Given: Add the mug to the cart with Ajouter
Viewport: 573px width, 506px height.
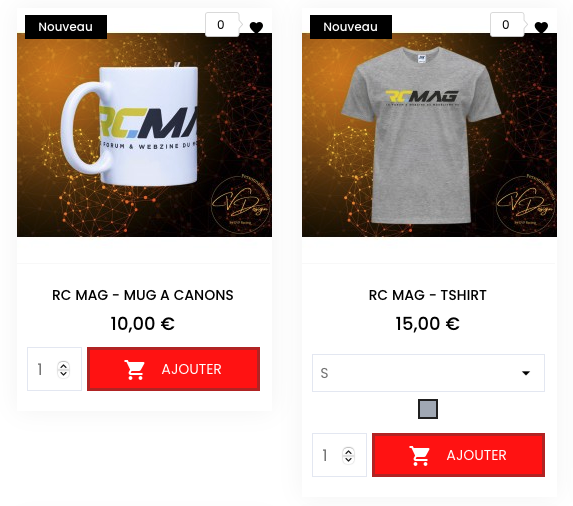Looking at the screenshot, I should coord(174,369).
